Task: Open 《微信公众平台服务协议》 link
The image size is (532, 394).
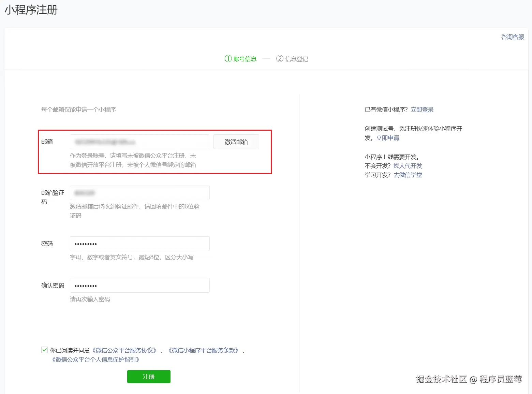Action: [124, 350]
